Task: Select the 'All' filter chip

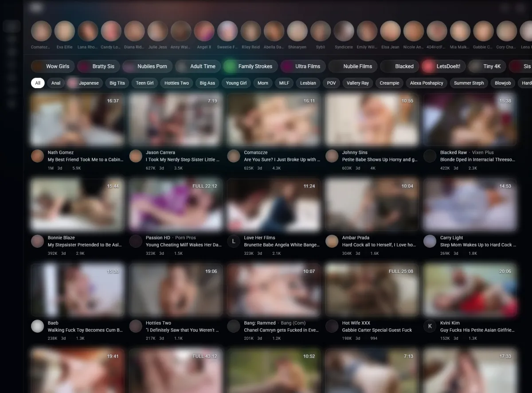Action: (38, 83)
